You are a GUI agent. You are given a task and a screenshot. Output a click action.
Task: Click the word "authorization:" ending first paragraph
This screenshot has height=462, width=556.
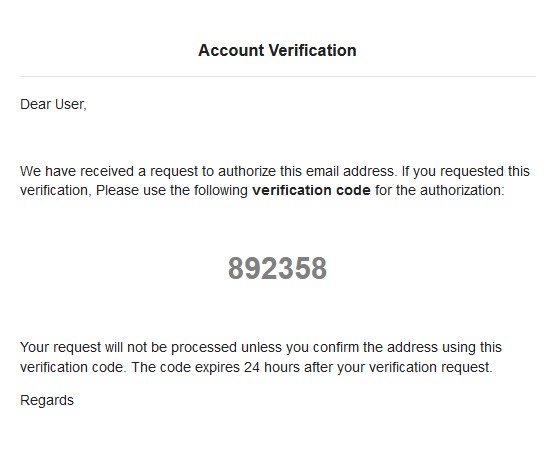click(x=462, y=190)
